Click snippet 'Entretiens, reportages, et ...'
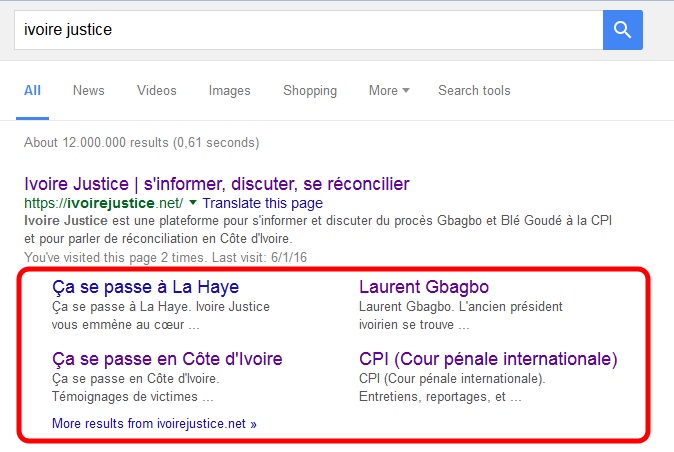This screenshot has height=452, width=674. 440,396
